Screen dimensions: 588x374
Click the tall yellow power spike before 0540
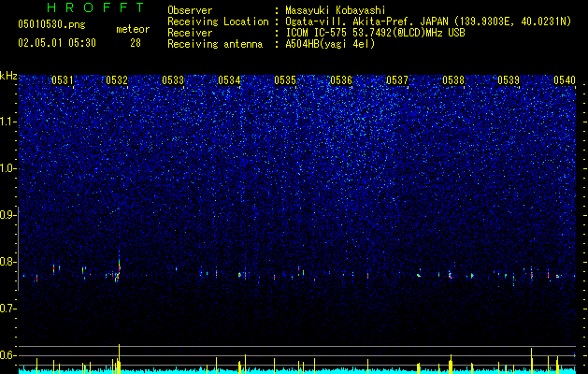tap(531, 359)
